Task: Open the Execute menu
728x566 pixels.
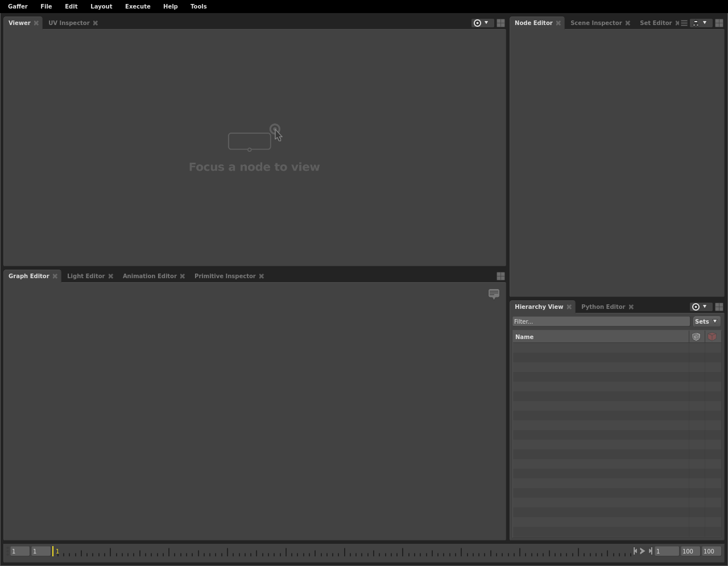Action: point(138,6)
